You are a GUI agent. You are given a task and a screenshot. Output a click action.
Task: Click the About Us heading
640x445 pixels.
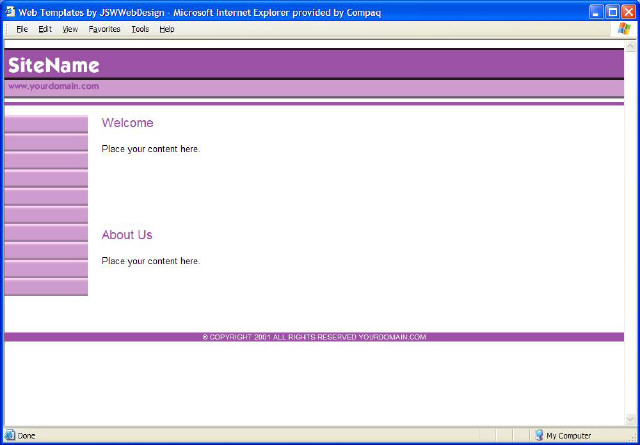(127, 235)
